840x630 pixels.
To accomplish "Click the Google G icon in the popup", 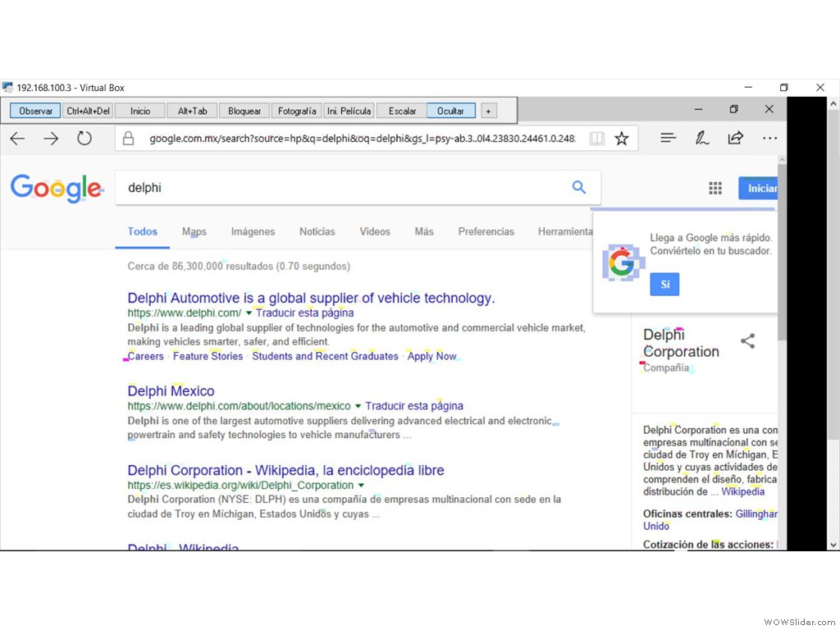I will pos(622,262).
